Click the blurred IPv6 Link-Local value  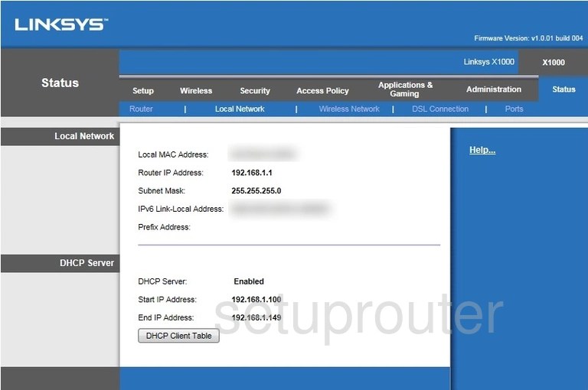click(x=279, y=209)
